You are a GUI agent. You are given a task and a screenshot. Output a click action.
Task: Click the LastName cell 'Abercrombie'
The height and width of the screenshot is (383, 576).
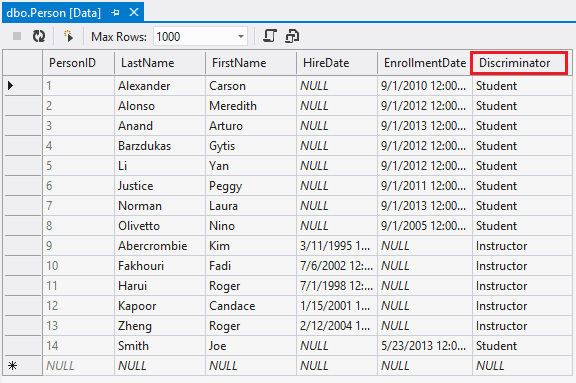[x=160, y=246]
